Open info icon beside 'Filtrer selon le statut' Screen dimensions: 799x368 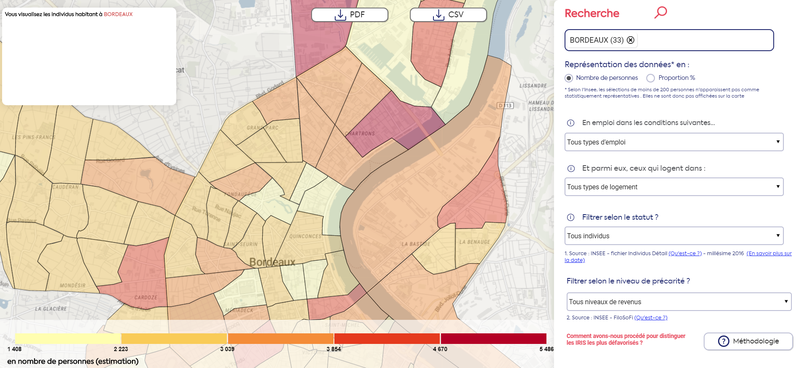tap(570, 217)
